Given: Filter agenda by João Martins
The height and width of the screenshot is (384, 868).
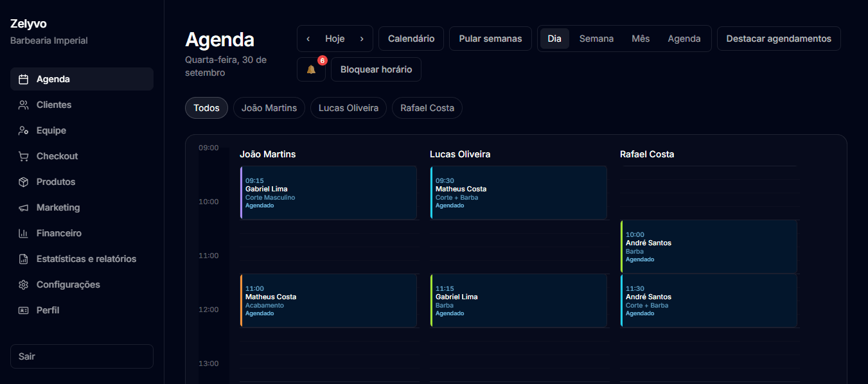Looking at the screenshot, I should (x=269, y=108).
